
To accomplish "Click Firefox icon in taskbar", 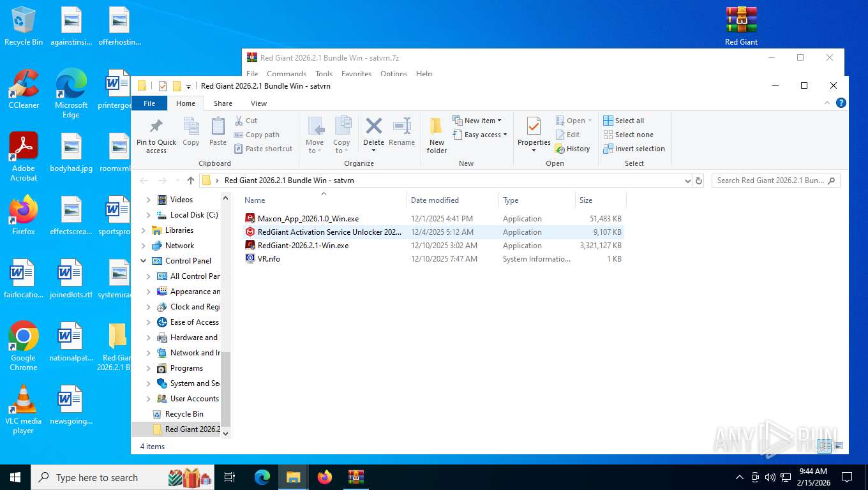I will [325, 477].
